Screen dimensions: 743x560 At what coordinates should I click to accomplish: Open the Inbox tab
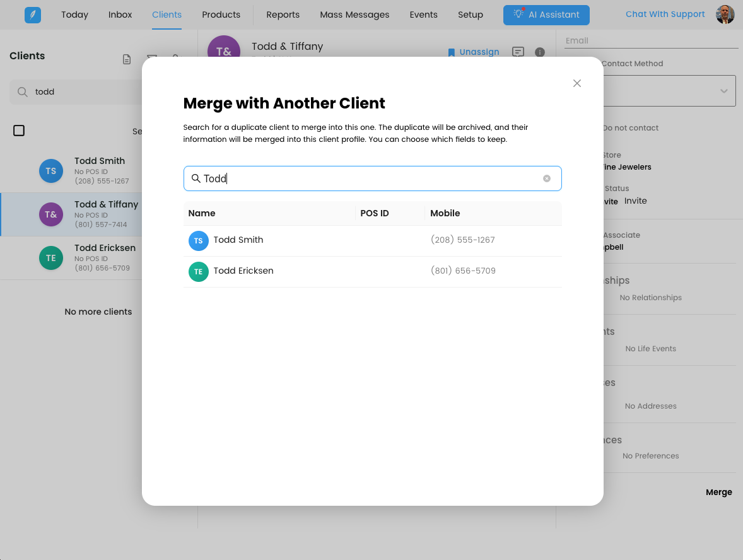(120, 15)
